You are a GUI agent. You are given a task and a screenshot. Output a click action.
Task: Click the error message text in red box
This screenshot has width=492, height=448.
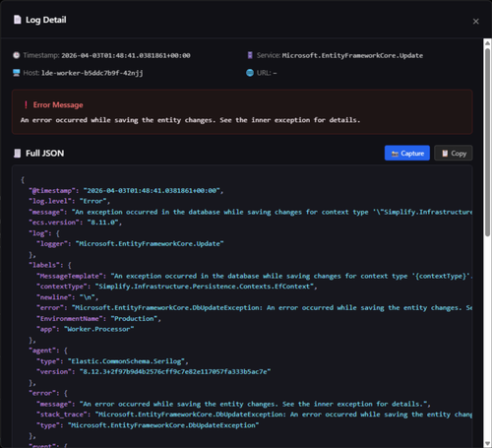pyautogui.click(x=190, y=120)
